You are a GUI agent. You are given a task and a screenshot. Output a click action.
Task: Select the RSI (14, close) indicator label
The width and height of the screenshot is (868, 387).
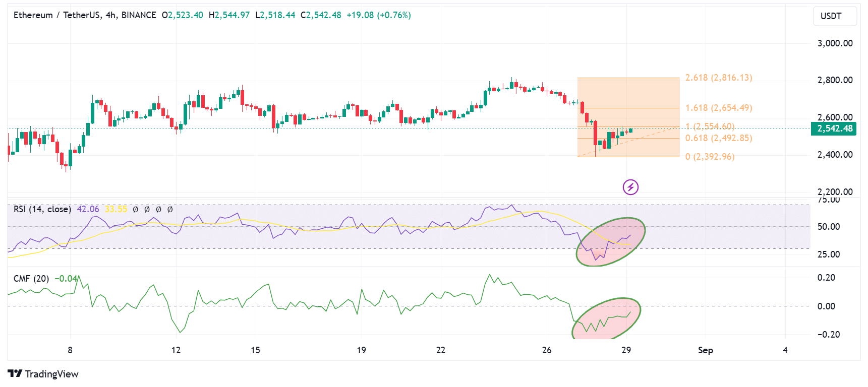click(x=42, y=209)
